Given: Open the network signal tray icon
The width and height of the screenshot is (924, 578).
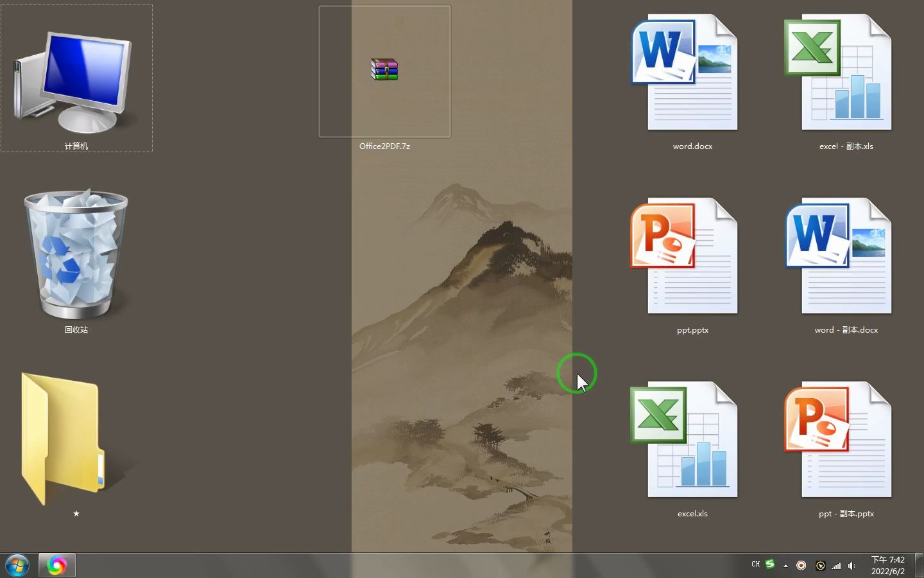Looking at the screenshot, I should (836, 565).
